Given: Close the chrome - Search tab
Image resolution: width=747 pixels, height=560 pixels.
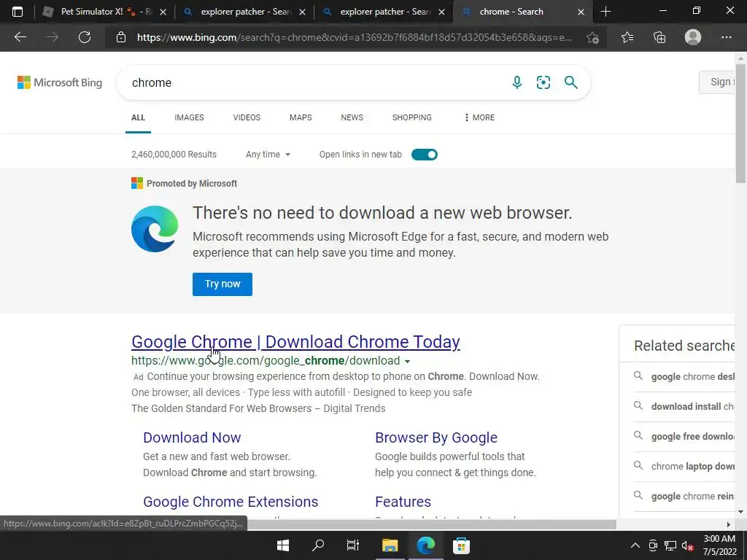Looking at the screenshot, I should click(581, 12).
